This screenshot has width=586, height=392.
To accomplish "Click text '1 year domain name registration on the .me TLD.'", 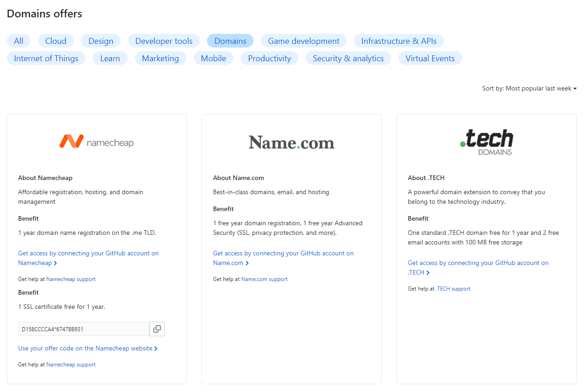I will [87, 233].
